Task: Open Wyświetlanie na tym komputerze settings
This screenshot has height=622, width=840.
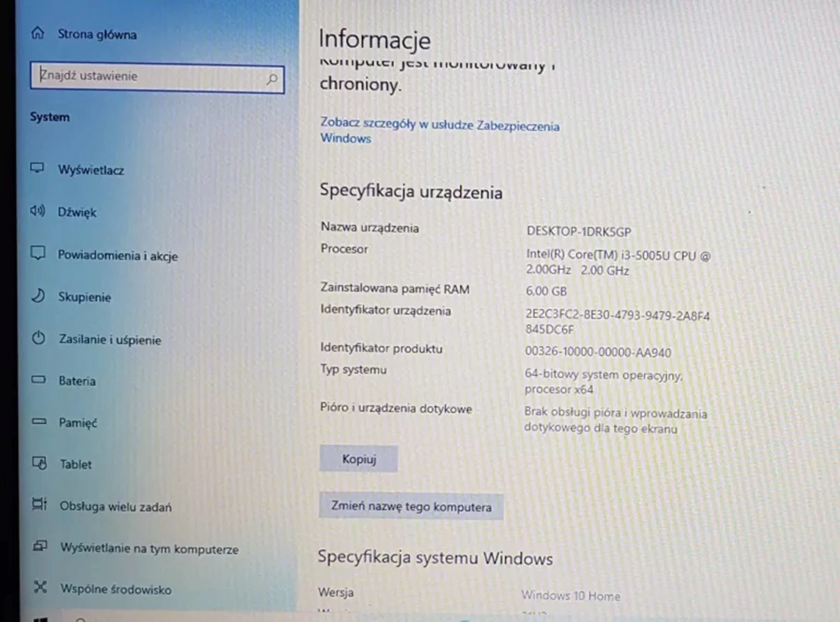Action: click(x=149, y=549)
